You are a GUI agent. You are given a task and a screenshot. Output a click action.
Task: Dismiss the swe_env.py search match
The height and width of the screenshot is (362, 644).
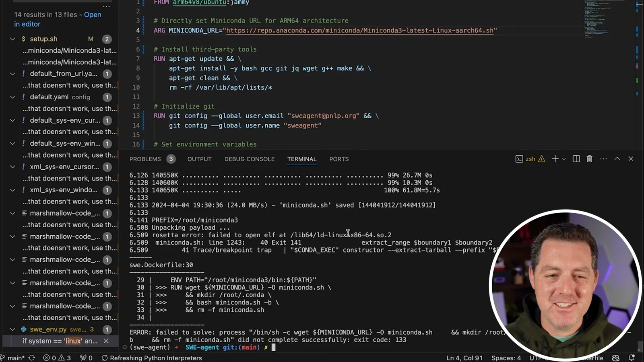pos(106,341)
